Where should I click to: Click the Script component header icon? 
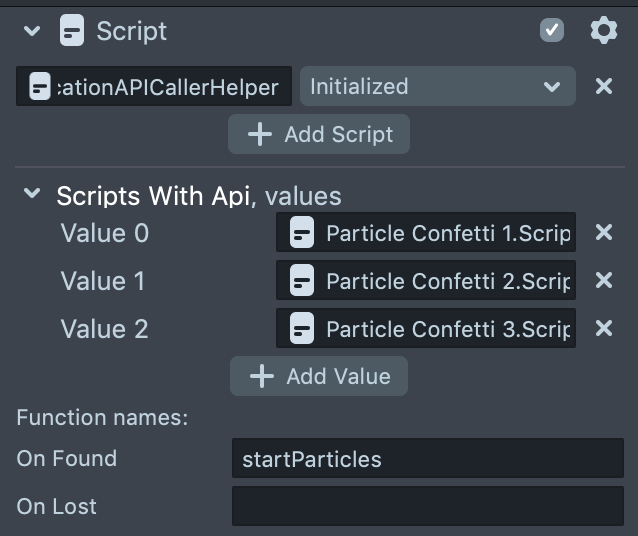(72, 31)
